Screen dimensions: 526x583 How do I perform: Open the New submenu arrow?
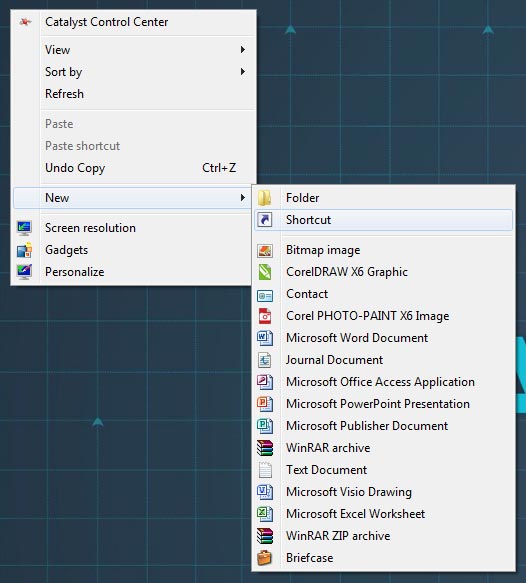click(x=243, y=197)
